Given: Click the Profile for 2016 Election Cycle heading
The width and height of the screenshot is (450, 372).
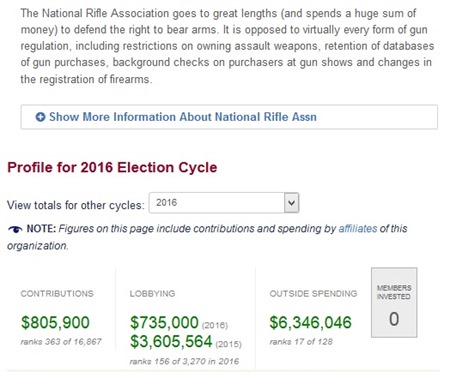Looking at the screenshot, I should [x=112, y=167].
